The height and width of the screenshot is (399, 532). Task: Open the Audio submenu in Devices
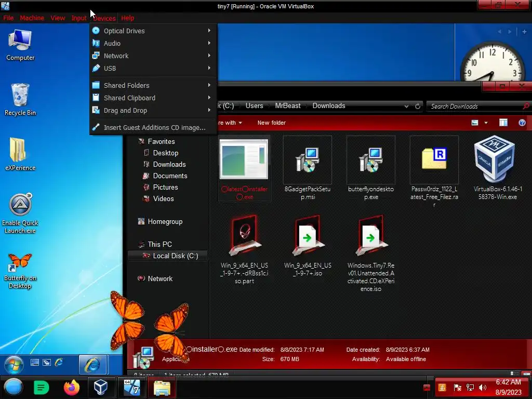click(x=153, y=44)
